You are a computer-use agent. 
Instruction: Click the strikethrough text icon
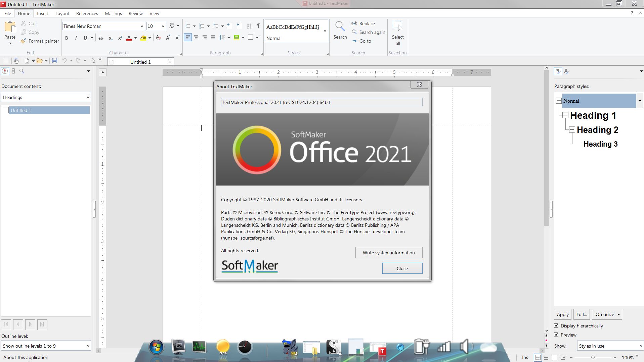pyautogui.click(x=100, y=38)
